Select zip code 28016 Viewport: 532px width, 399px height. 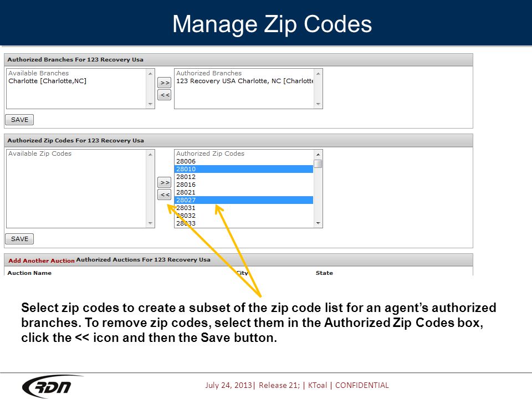pos(244,185)
